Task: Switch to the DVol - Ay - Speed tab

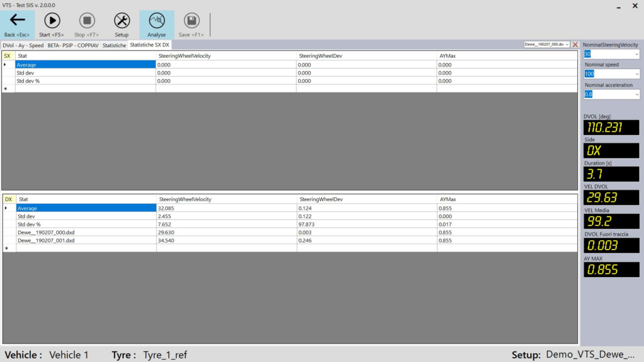Action: [23, 45]
